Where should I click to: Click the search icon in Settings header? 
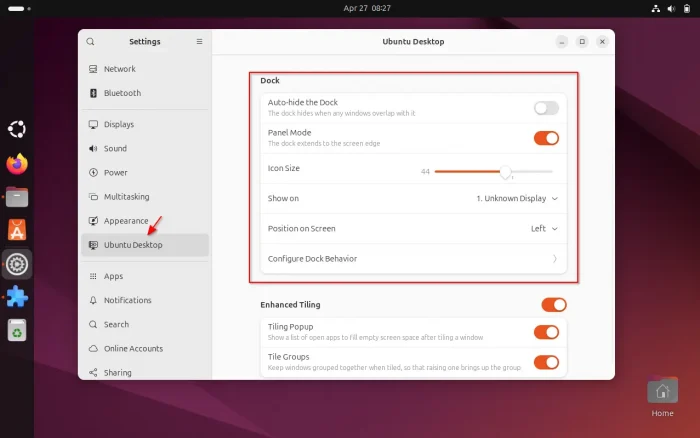[x=91, y=42]
